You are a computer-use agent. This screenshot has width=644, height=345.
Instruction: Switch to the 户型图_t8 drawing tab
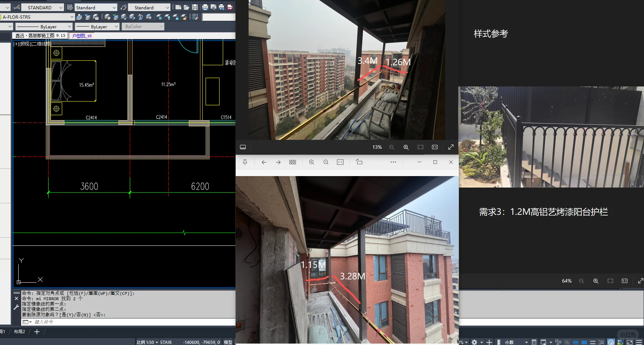(82, 36)
